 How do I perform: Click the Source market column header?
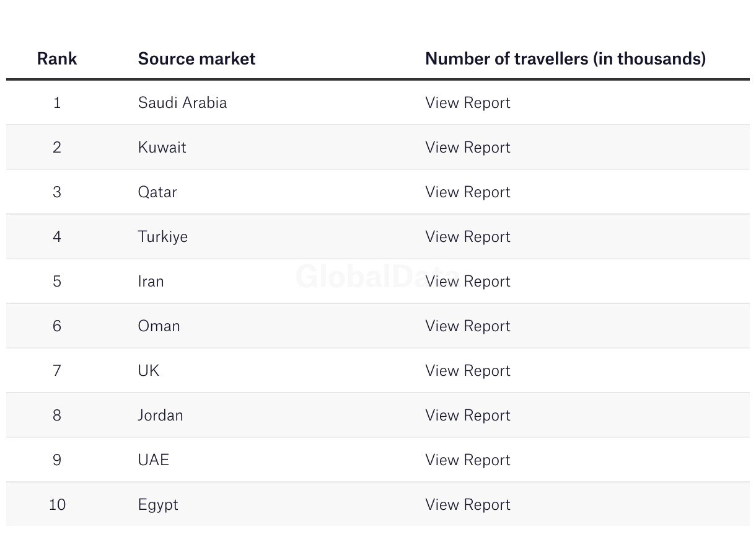pos(196,59)
